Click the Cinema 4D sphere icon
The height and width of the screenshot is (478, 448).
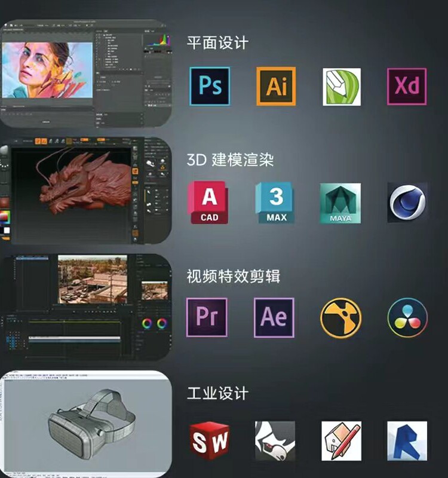[407, 203]
